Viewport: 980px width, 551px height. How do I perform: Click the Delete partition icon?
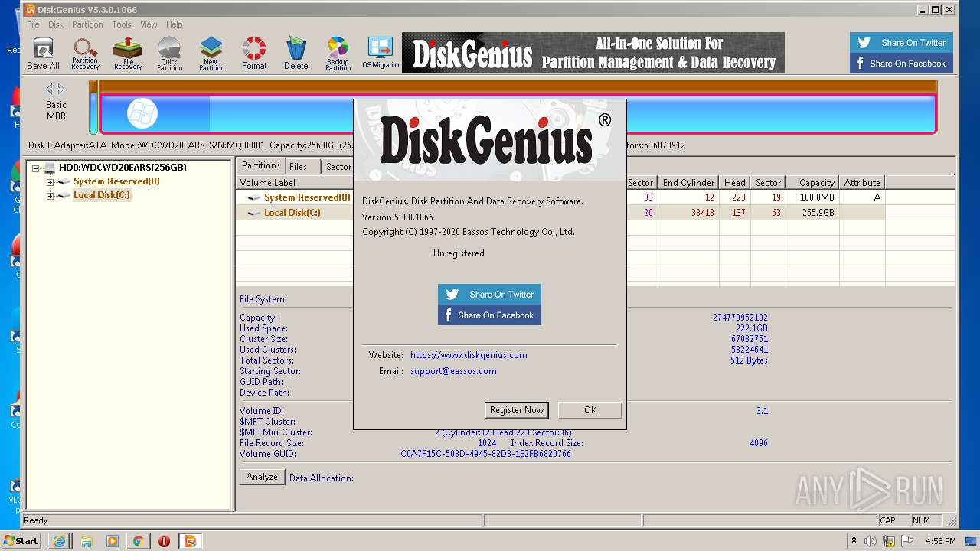(296, 53)
